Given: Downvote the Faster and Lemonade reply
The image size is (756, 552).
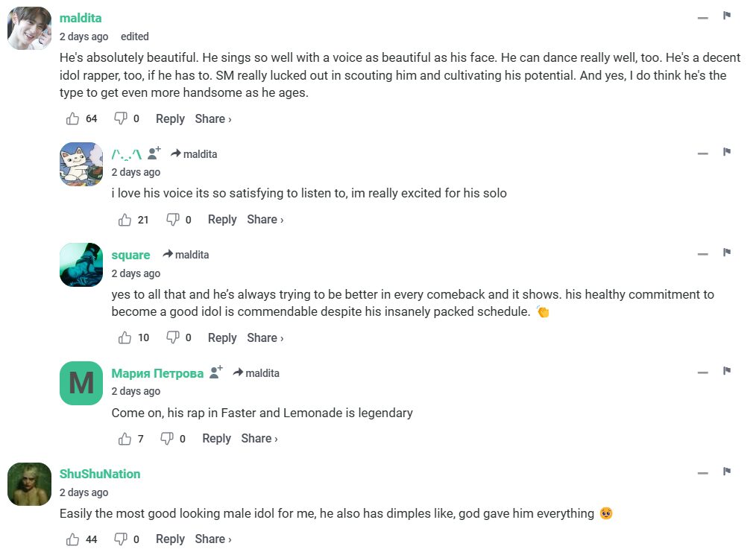Looking at the screenshot, I should pyautogui.click(x=168, y=439).
